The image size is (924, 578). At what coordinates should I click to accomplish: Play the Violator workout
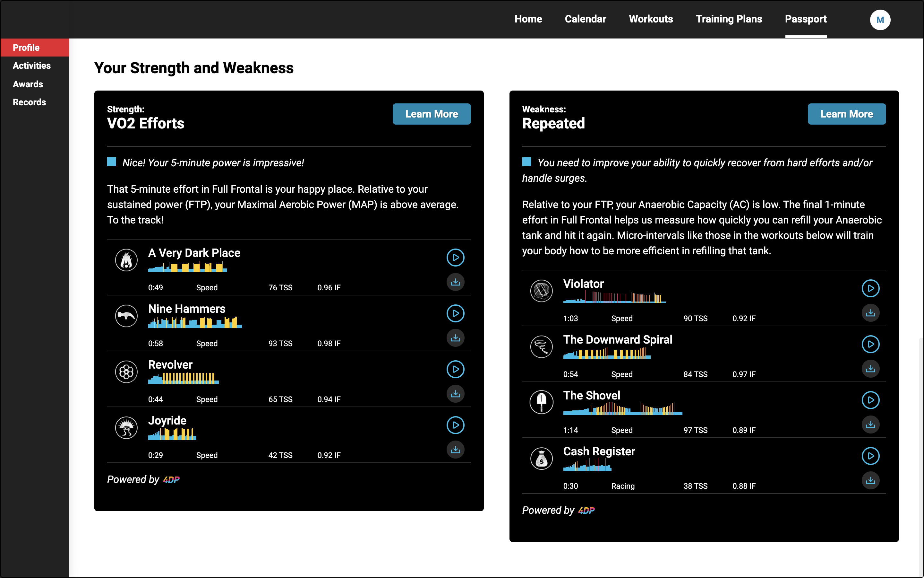(870, 289)
